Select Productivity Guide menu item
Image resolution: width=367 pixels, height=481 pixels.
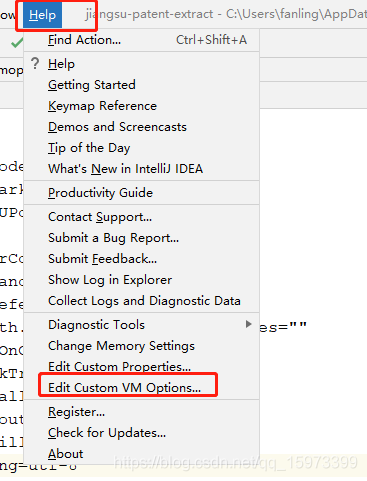[142, 193]
